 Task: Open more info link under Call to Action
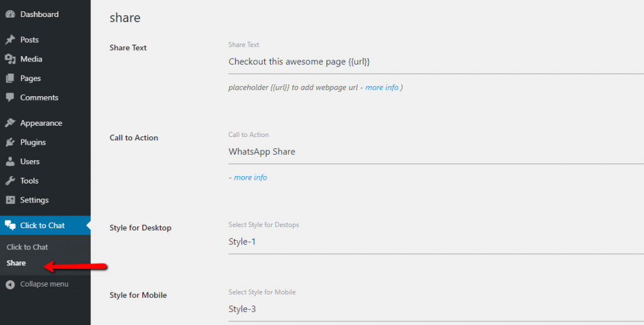tap(250, 177)
